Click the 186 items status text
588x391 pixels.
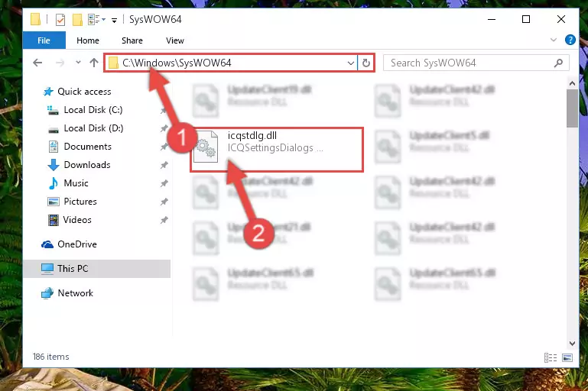coord(51,357)
